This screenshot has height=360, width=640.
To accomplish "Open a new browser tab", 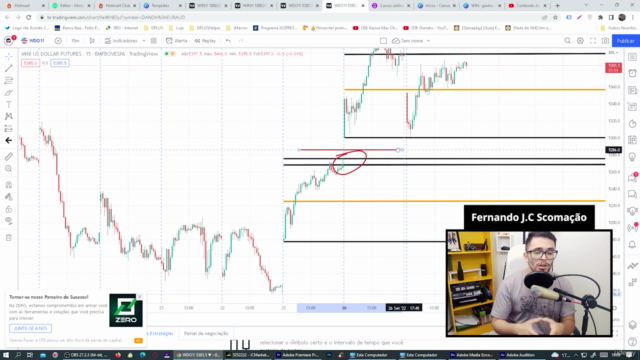I will click(x=558, y=6).
